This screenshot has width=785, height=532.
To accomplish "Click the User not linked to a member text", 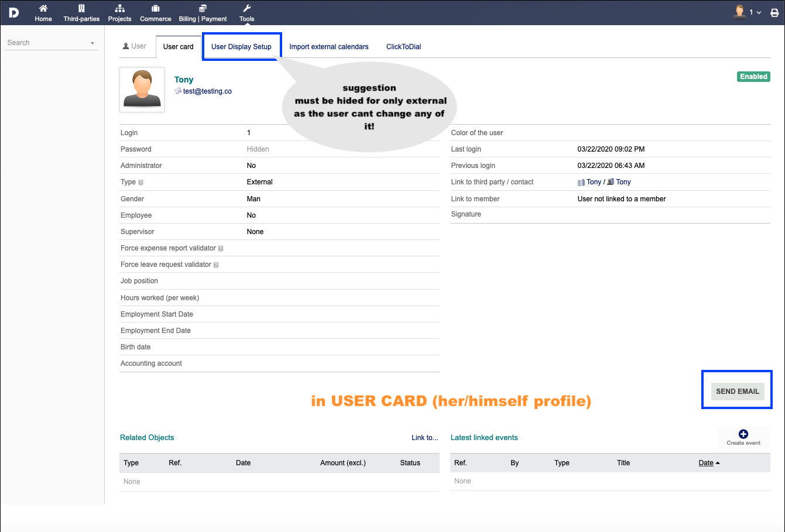I will point(622,199).
